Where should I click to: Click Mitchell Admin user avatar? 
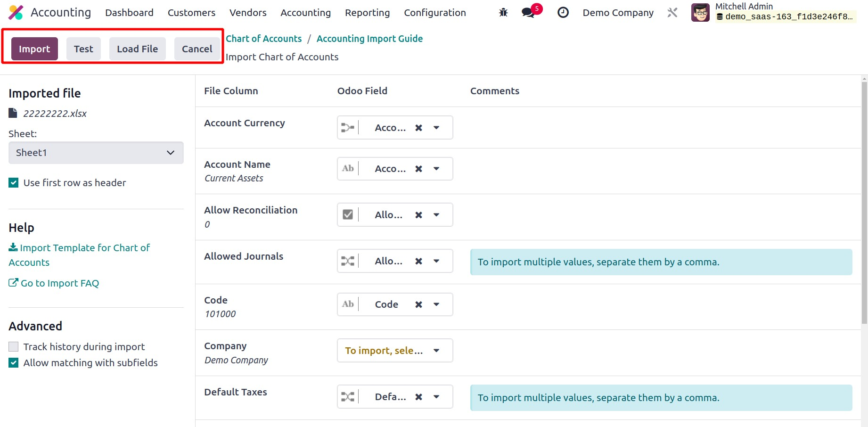click(700, 13)
